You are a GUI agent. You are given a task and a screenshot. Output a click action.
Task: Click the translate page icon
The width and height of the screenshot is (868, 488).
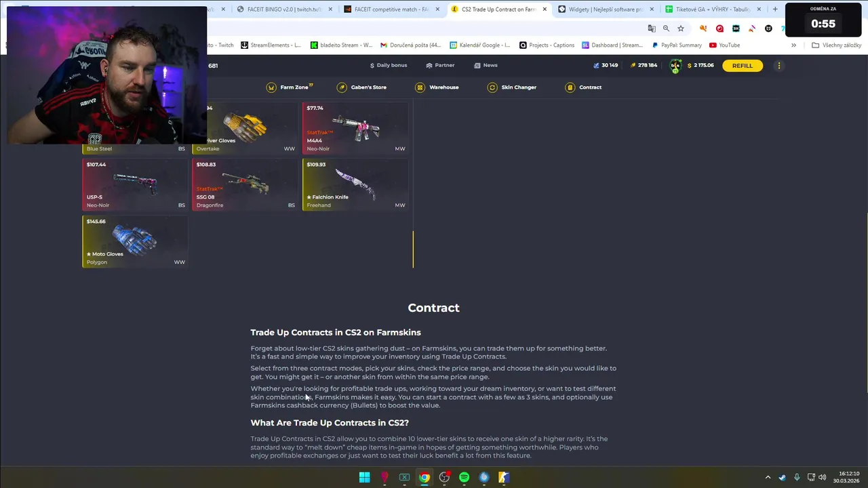[x=652, y=28]
